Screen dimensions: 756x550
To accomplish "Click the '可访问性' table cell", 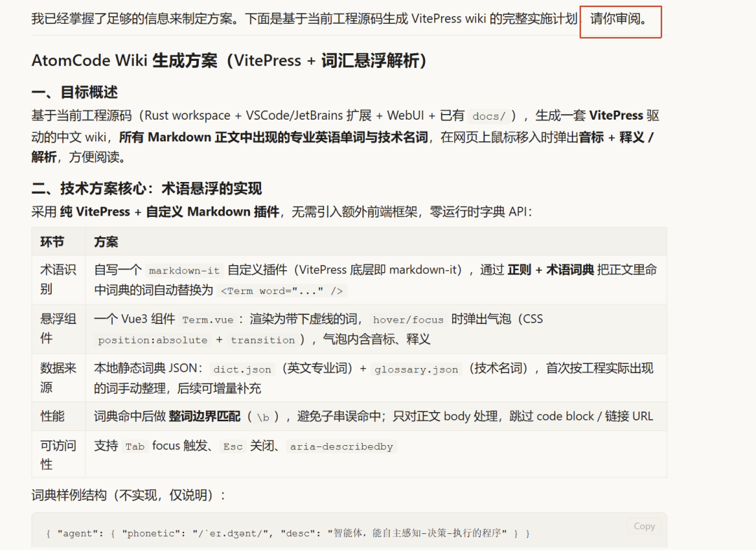I will point(58,455).
